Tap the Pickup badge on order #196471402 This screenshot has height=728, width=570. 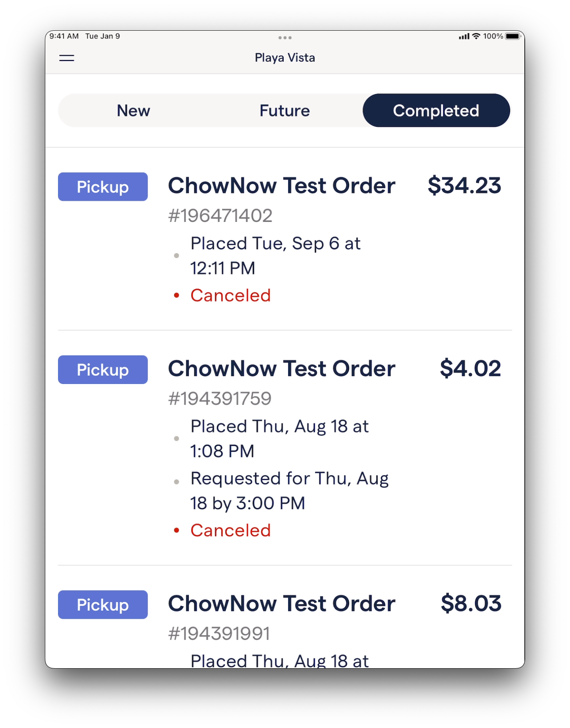103,187
